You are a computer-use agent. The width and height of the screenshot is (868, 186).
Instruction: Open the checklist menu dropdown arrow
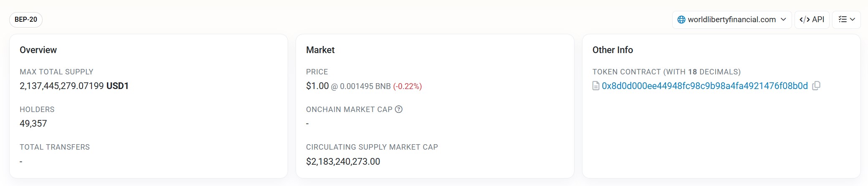[x=853, y=20]
